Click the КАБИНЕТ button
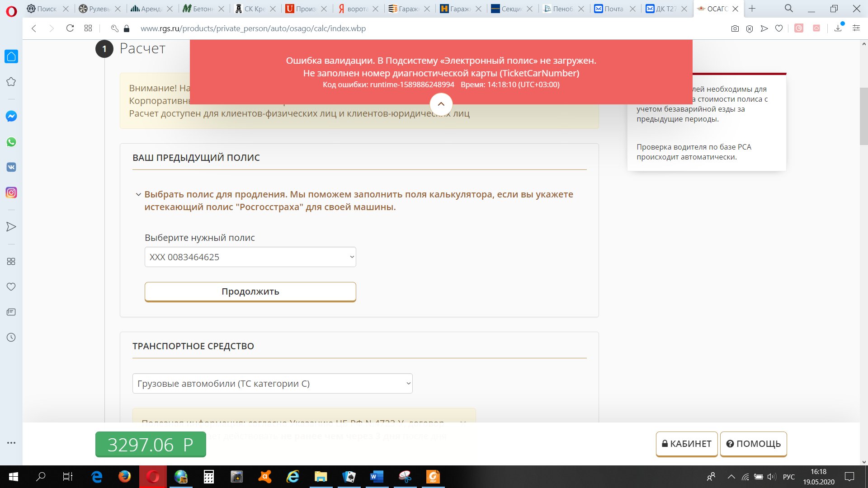The height and width of the screenshot is (488, 868). [687, 443]
